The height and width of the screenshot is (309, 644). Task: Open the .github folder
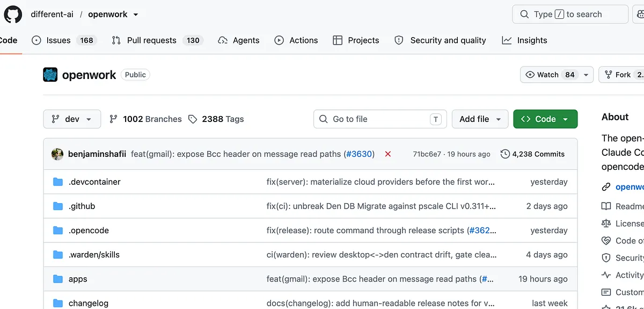click(x=82, y=206)
